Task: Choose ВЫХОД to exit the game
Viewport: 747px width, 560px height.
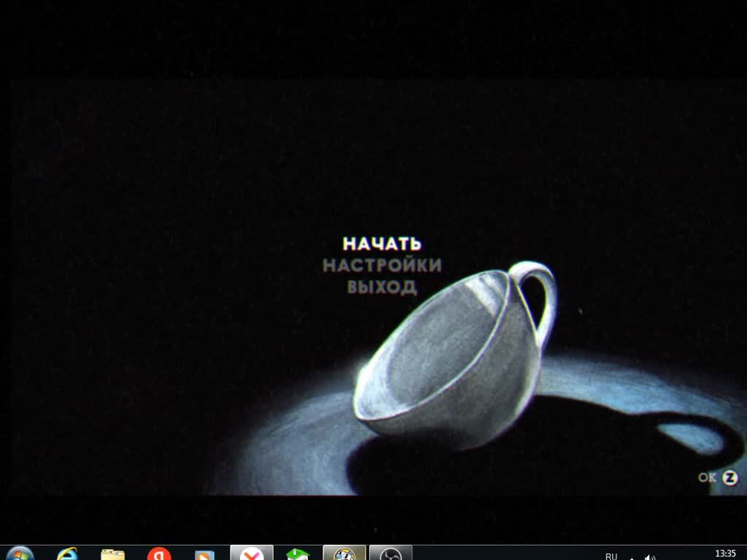Action: click(x=382, y=287)
